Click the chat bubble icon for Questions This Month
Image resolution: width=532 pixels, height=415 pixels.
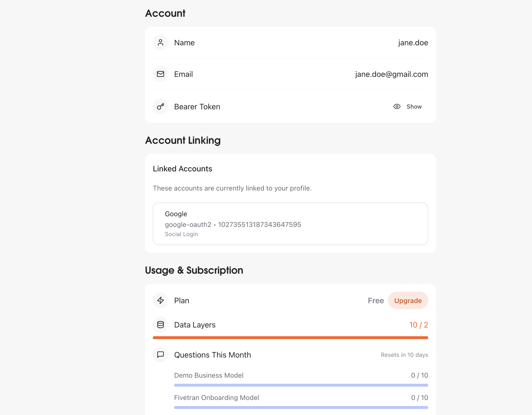tap(161, 355)
